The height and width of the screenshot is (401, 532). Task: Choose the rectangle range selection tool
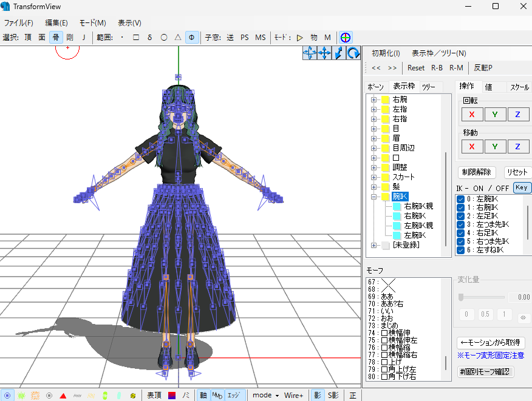(x=135, y=37)
